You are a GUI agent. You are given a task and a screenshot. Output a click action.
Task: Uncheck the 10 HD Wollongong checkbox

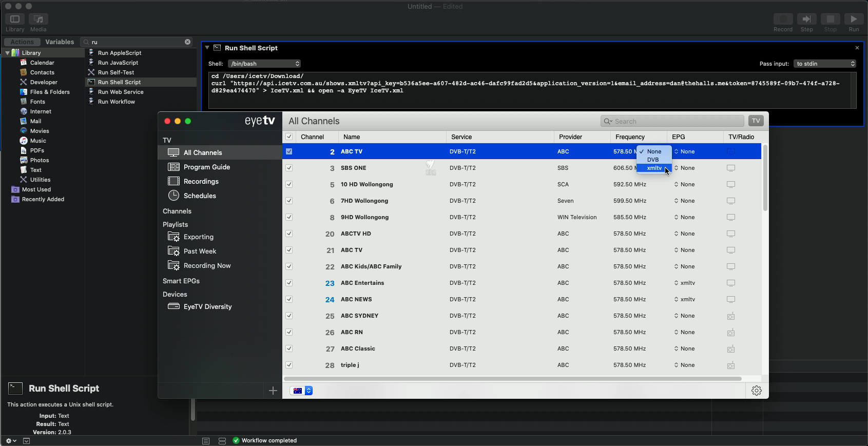pos(289,184)
